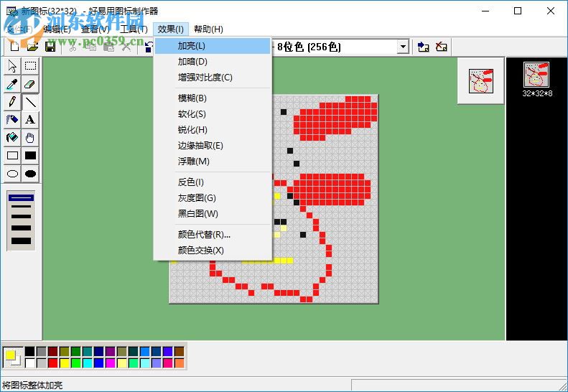Pick the lime green palette swatch
This screenshot has height=392, width=568.
(x=75, y=363)
